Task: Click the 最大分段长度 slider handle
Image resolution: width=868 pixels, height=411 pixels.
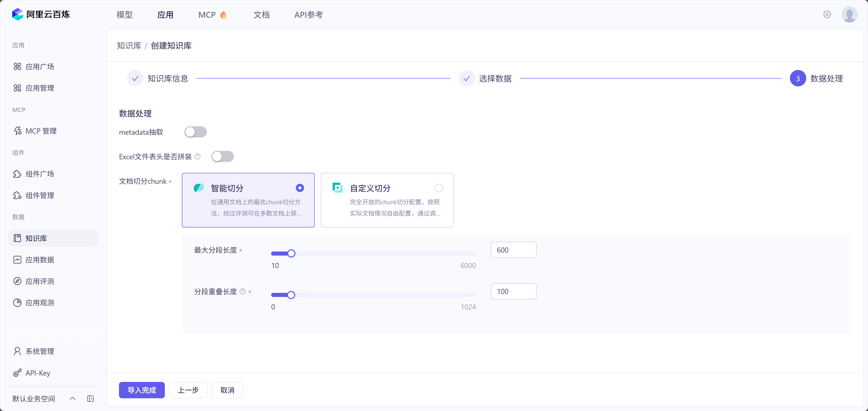Action: pyautogui.click(x=292, y=254)
